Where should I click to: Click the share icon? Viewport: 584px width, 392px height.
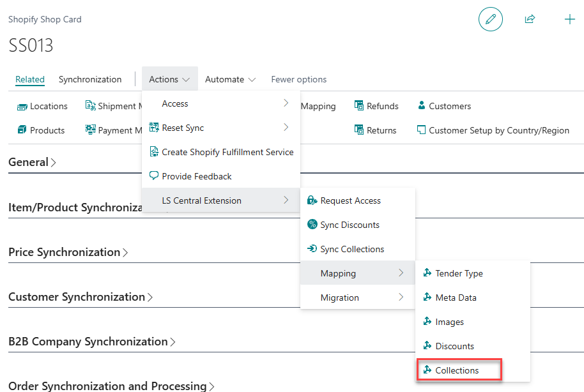point(530,19)
